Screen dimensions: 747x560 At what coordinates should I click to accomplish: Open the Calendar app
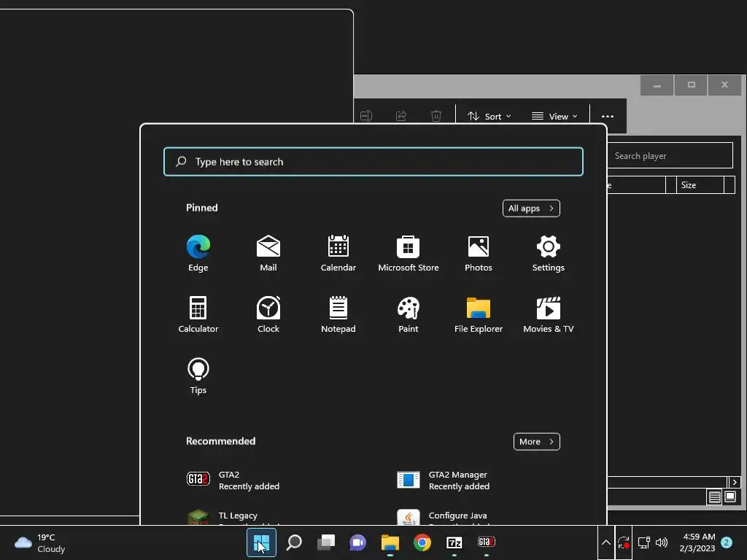click(x=338, y=253)
